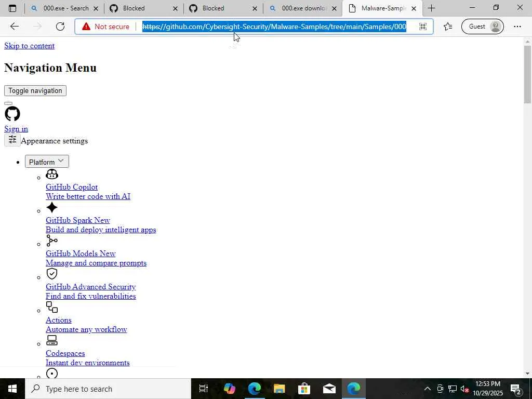Open the GitHub Copilot link
Screen dimensions: 532x399
coord(72,187)
